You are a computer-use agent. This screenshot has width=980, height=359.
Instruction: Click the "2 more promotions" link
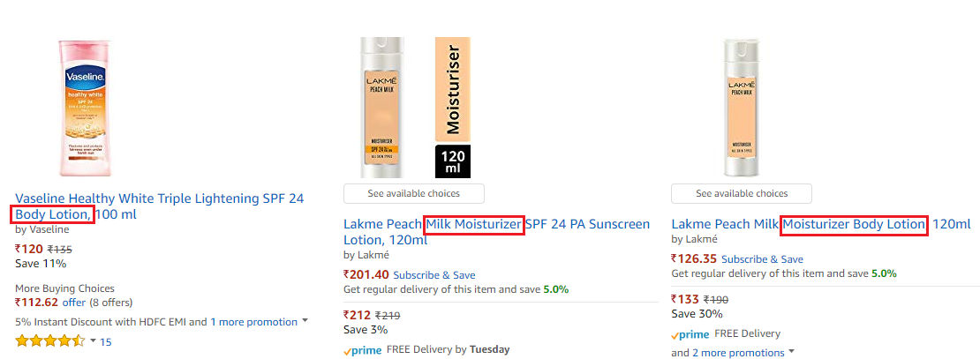[738, 353]
